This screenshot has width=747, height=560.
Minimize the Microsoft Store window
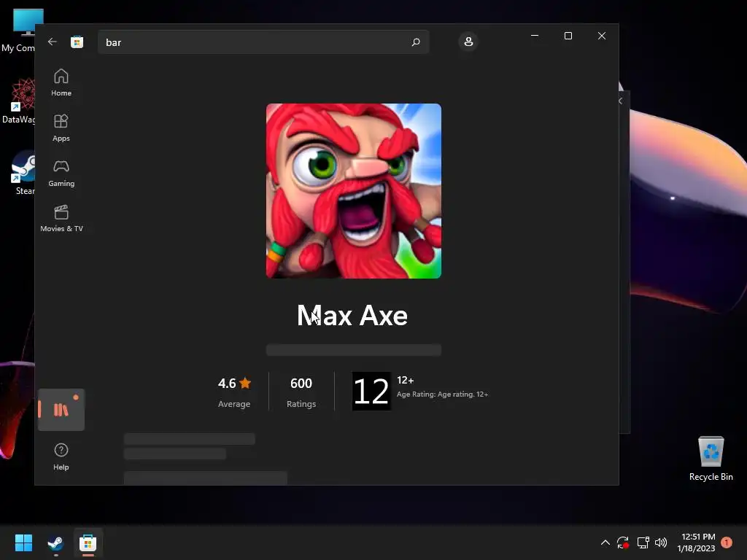pos(535,36)
